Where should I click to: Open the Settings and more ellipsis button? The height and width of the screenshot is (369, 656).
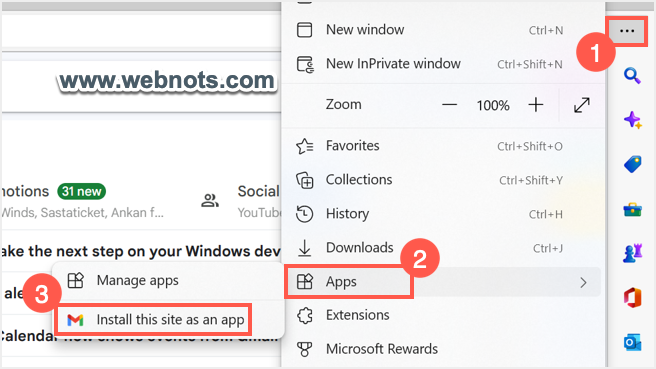pos(627,31)
